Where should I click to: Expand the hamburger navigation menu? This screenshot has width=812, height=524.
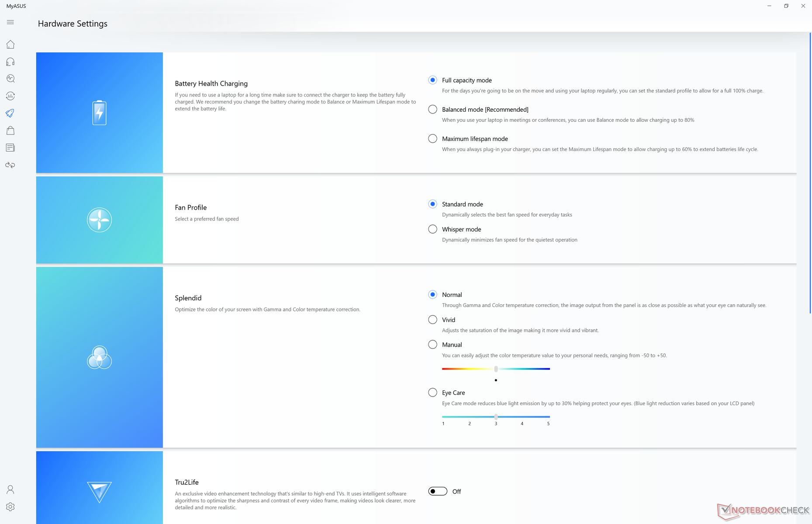click(x=10, y=22)
